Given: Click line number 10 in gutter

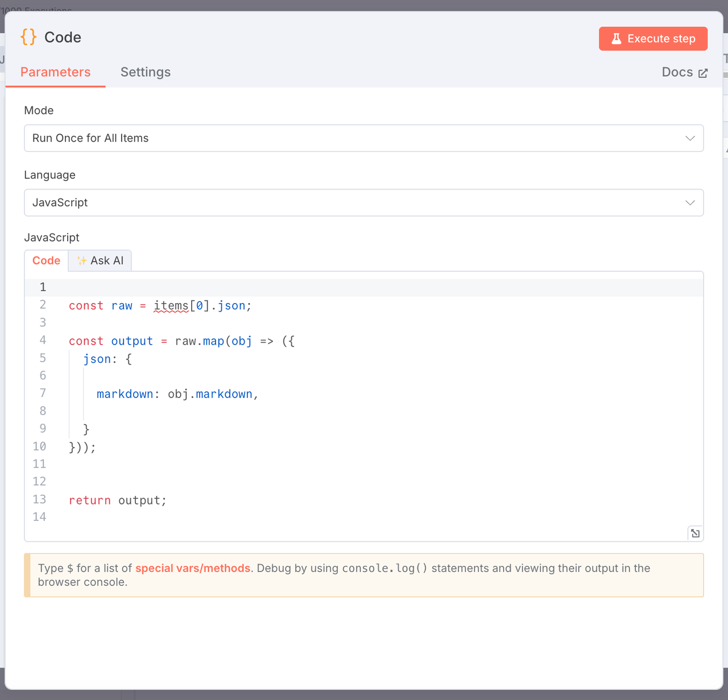Looking at the screenshot, I should 39,446.
